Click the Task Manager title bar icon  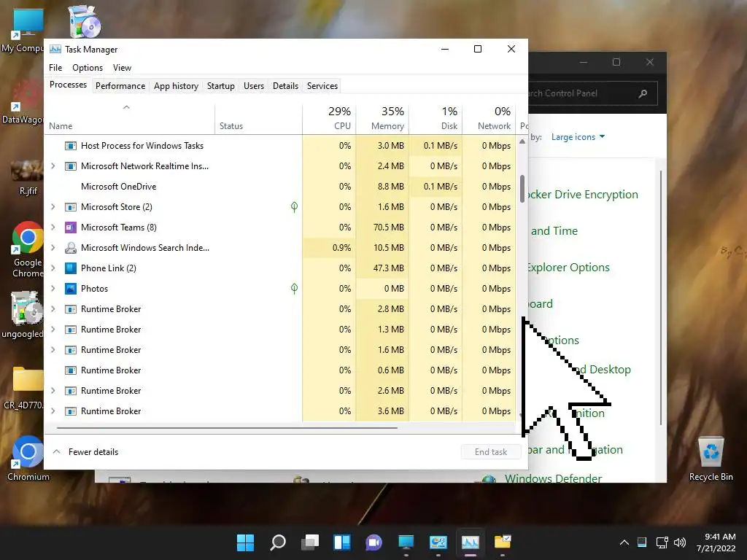(55, 49)
